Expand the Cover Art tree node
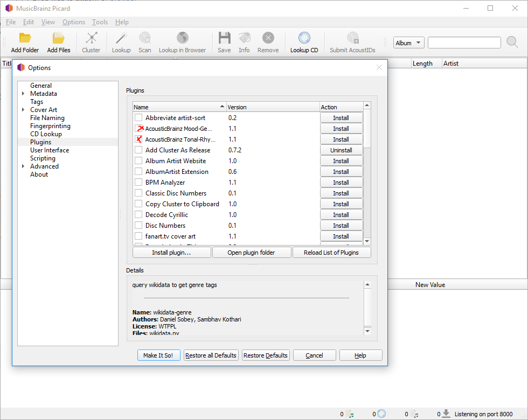Image resolution: width=528 pixels, height=420 pixels. 23,110
